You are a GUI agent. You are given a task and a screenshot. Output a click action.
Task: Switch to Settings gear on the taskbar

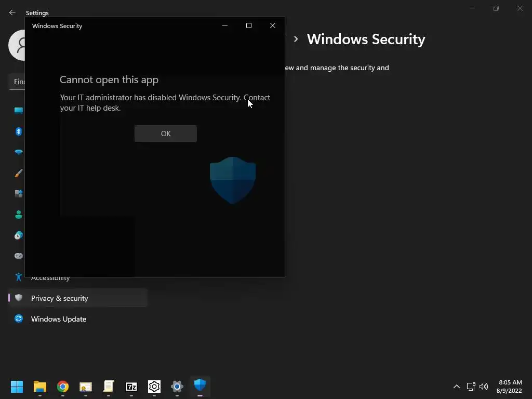pyautogui.click(x=177, y=387)
